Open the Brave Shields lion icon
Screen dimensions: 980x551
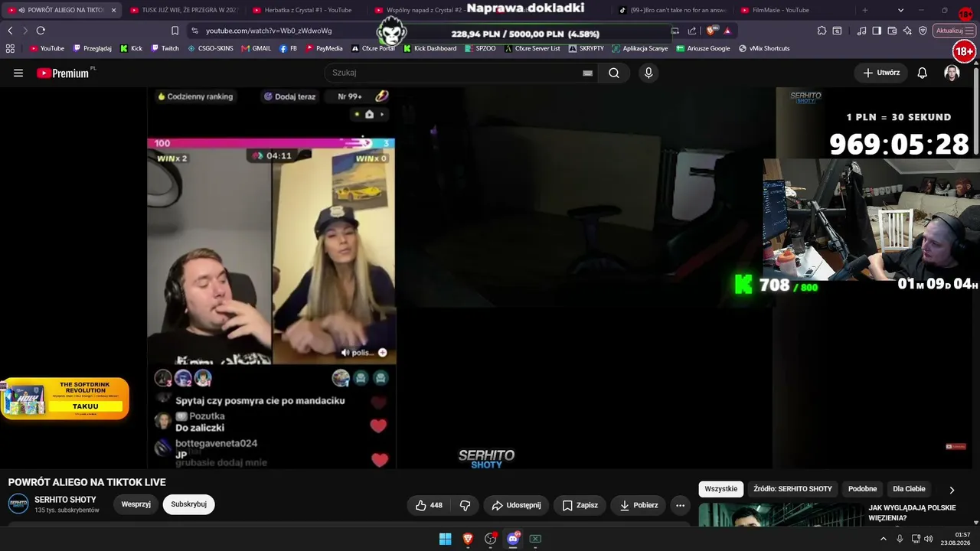coord(712,31)
